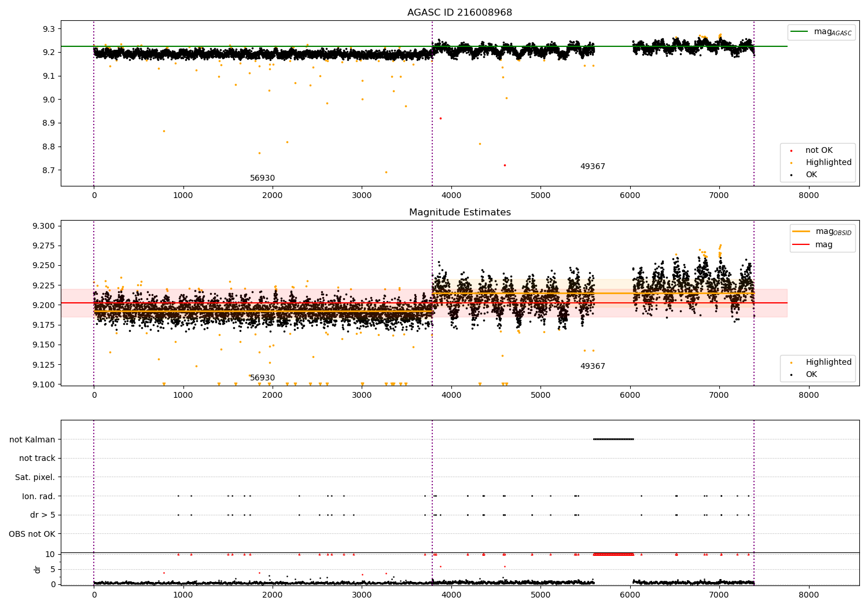868x608 pixels.
Task: Click the 9.300 y-axis tick label
Action: pyautogui.click(x=45, y=226)
